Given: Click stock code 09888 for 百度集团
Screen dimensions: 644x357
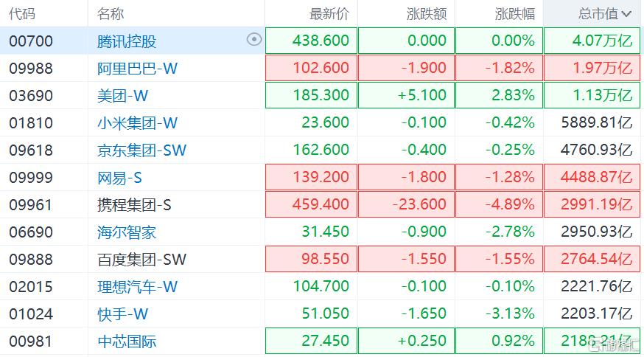Looking at the screenshot, I should pyautogui.click(x=31, y=260).
